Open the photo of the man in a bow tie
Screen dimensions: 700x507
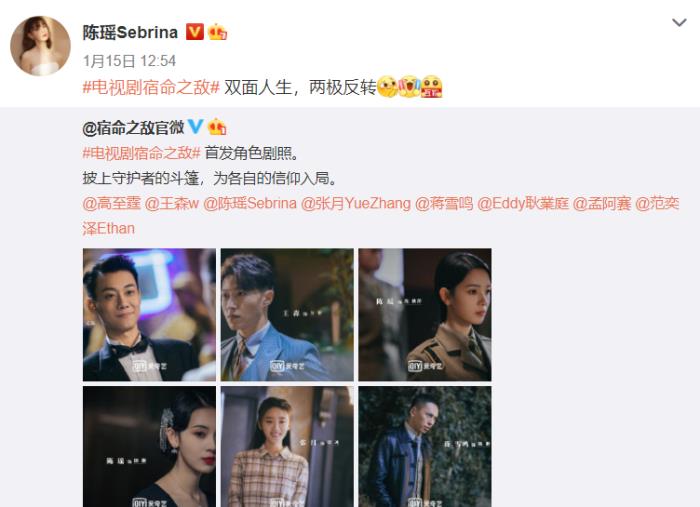pyautogui.click(x=149, y=315)
